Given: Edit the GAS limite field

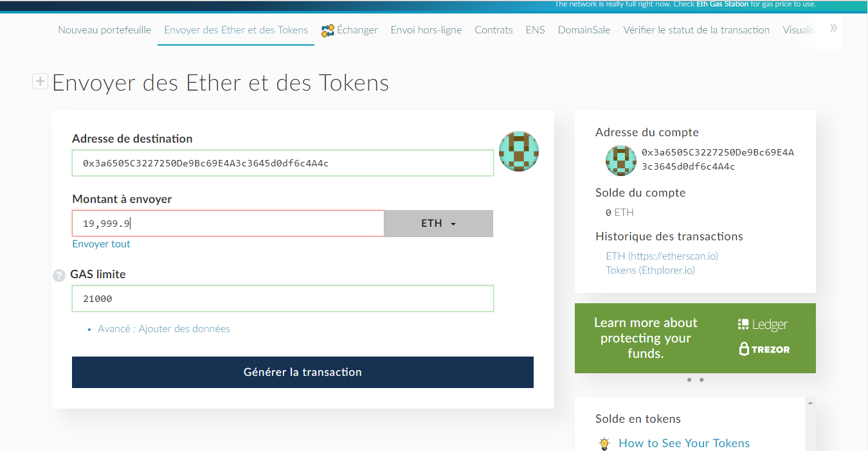Looking at the screenshot, I should tap(283, 298).
